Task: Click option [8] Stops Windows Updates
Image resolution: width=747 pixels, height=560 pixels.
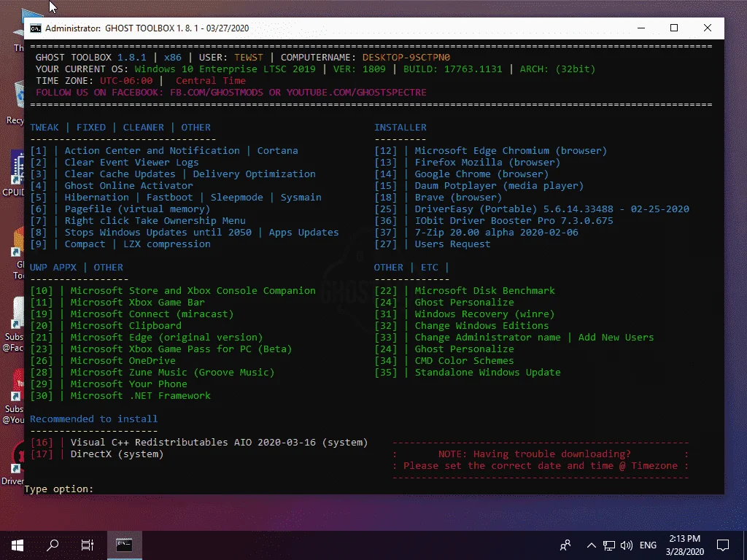Action: pos(185,233)
